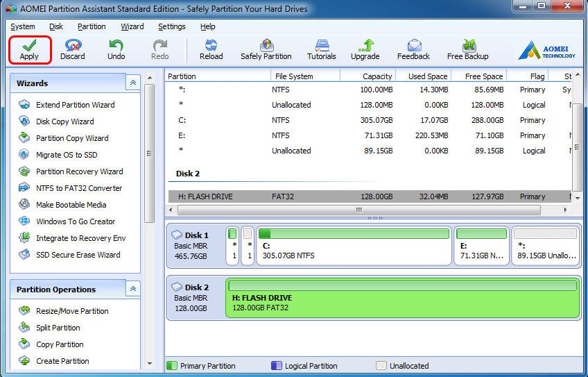Open the Disk menu
588x377 pixels.
56,26
